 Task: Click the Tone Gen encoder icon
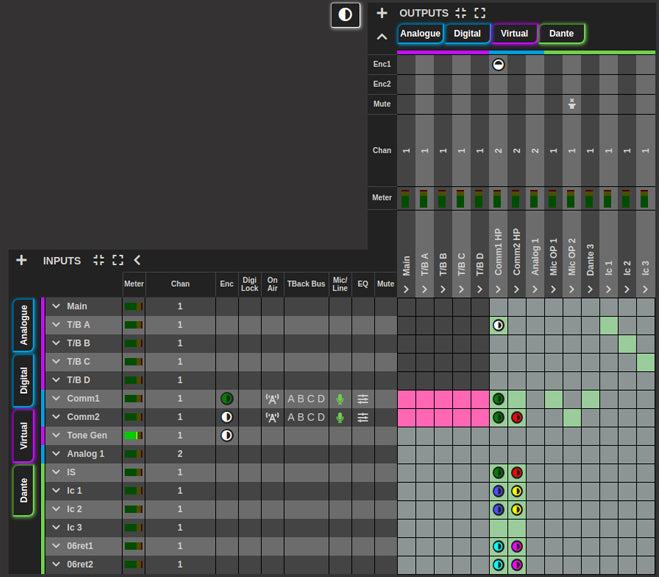pyautogui.click(x=227, y=436)
